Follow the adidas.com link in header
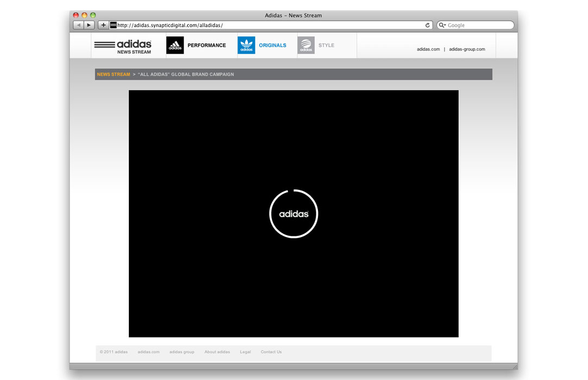 (428, 49)
